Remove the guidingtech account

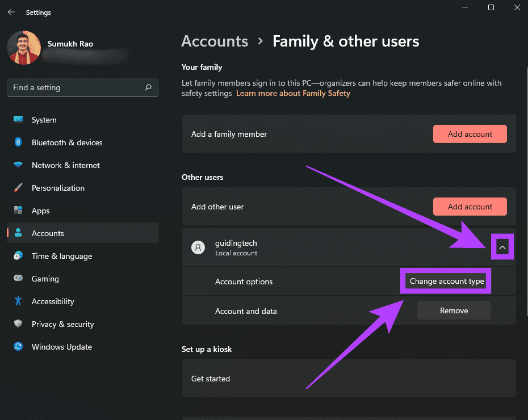[x=454, y=310]
